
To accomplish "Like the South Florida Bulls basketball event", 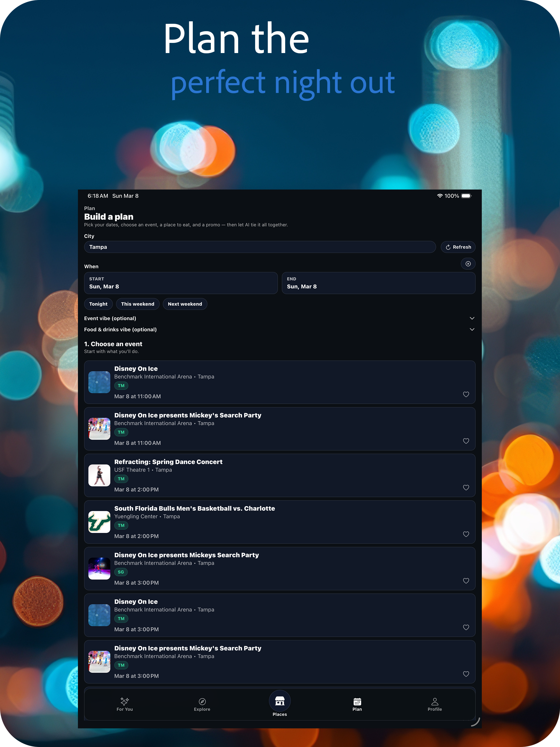I will tap(466, 534).
